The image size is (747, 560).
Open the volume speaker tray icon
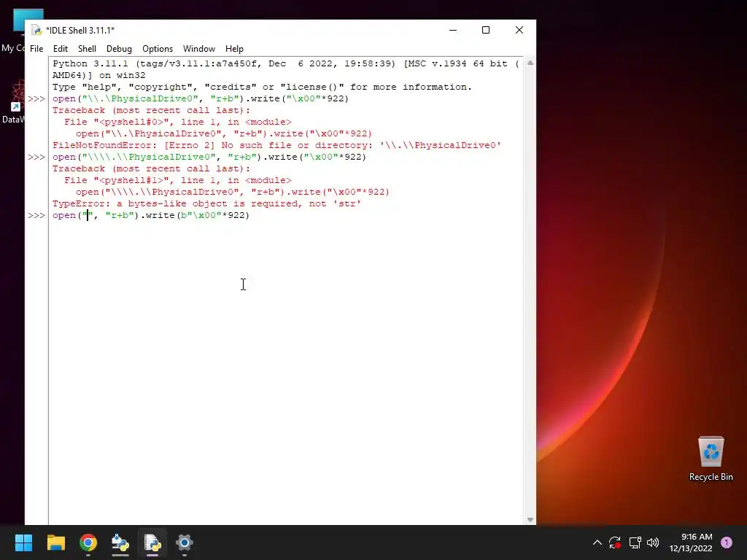tap(653, 542)
